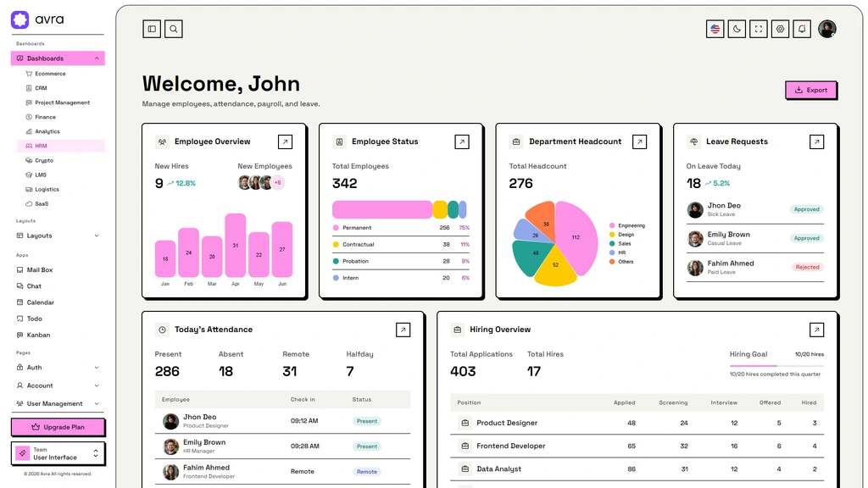Expand the Auth menu
This screenshot has height=488, width=868.
(58, 368)
